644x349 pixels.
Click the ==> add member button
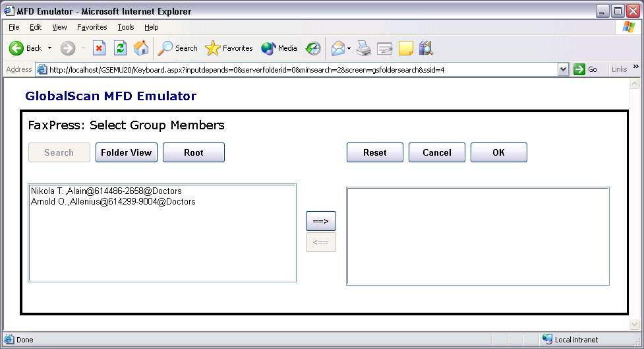pos(321,221)
